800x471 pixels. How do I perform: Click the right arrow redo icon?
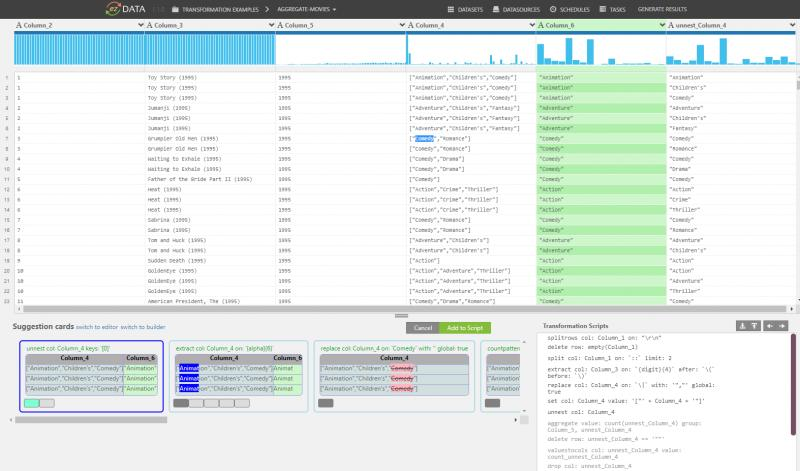(781, 326)
